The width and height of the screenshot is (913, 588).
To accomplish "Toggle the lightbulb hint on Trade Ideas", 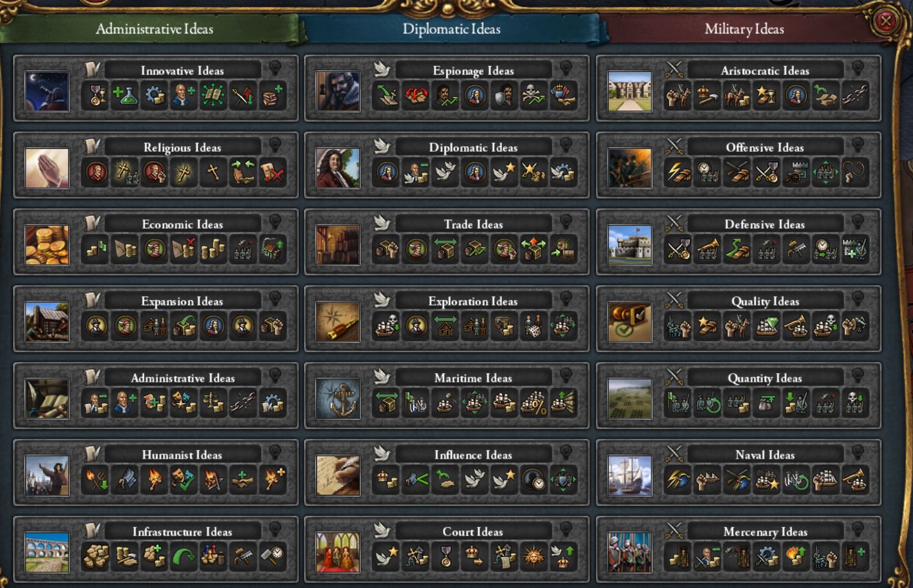I will (x=566, y=221).
